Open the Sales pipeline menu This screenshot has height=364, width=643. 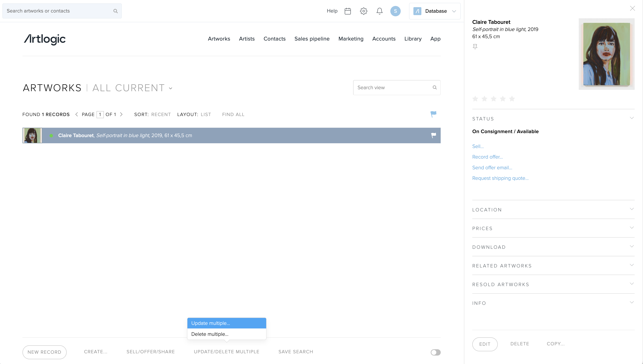pyautogui.click(x=312, y=39)
